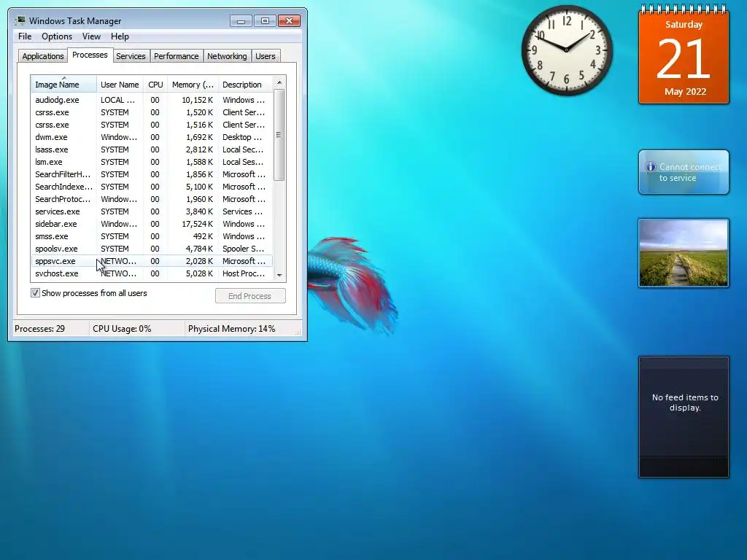This screenshot has width=747, height=560.
Task: Select the SearchIndexe... process
Action: click(152, 187)
